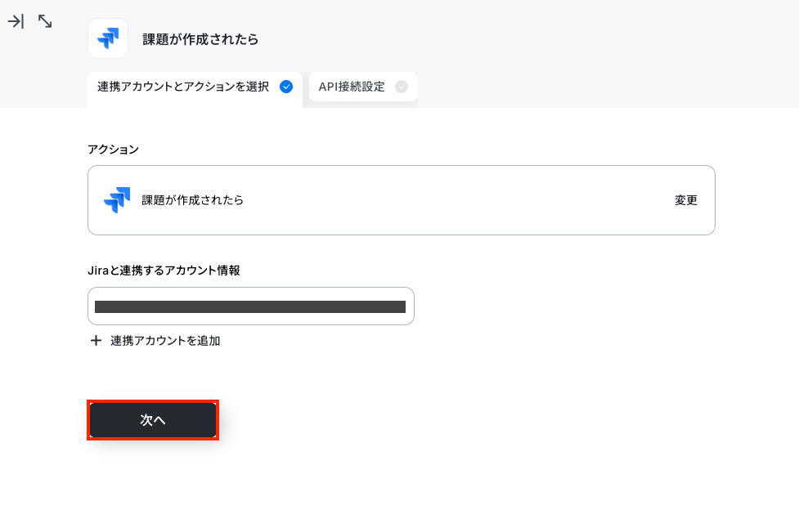Click the collapse panel arrow icon
This screenshot has height=532, width=799.
16,21
